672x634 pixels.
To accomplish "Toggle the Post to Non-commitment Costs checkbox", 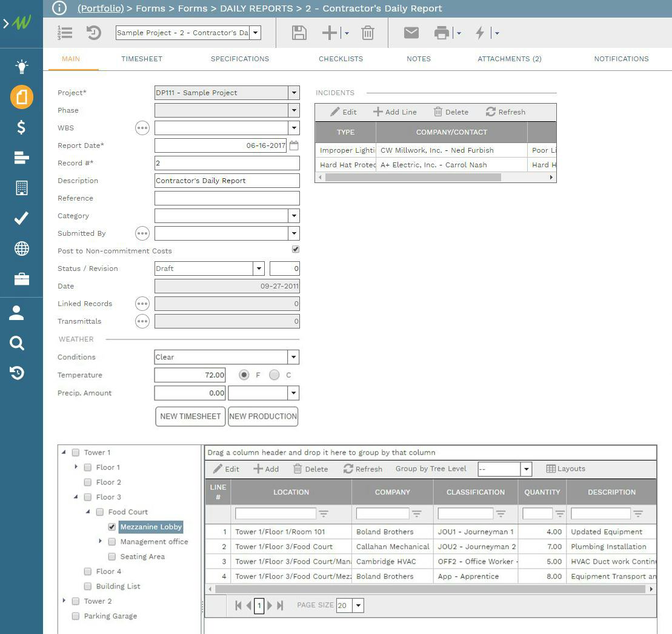I will pos(296,249).
